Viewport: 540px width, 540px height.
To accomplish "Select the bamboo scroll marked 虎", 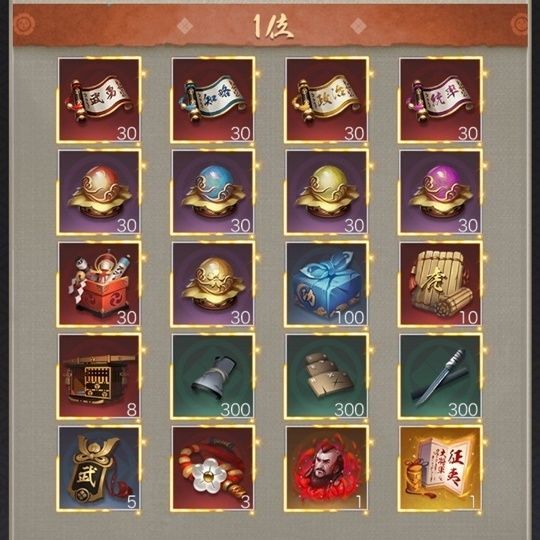I will (x=440, y=284).
